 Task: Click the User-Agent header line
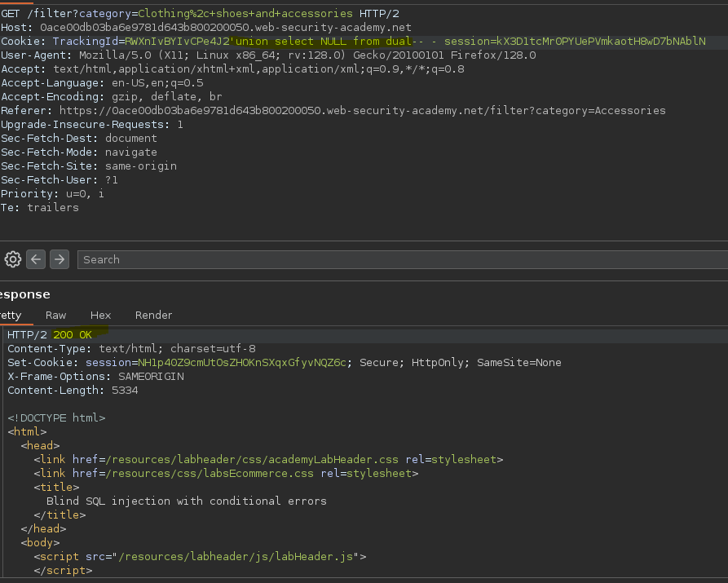[x=268, y=55]
